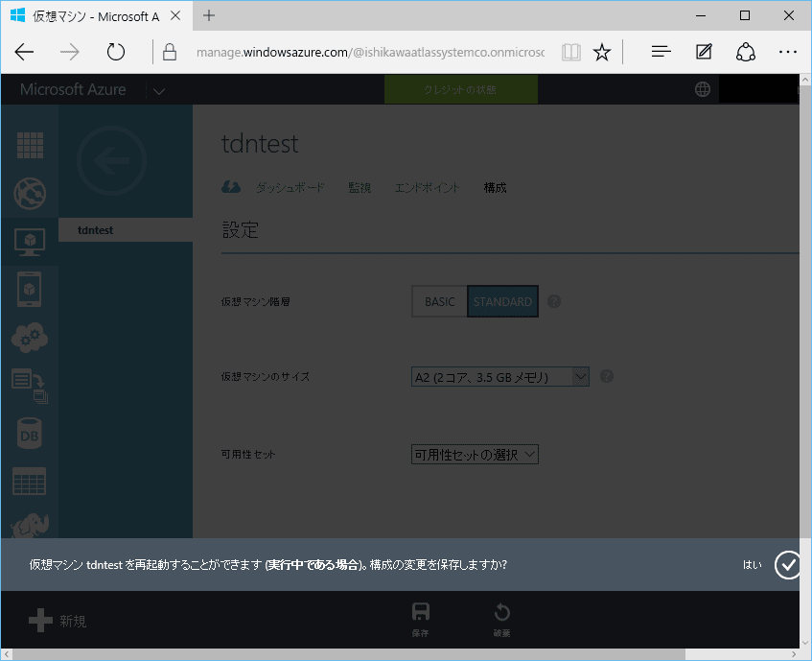This screenshot has height=661, width=812.
Task: Click the horizontal scrollbar left arrow
Action: pos(7,655)
